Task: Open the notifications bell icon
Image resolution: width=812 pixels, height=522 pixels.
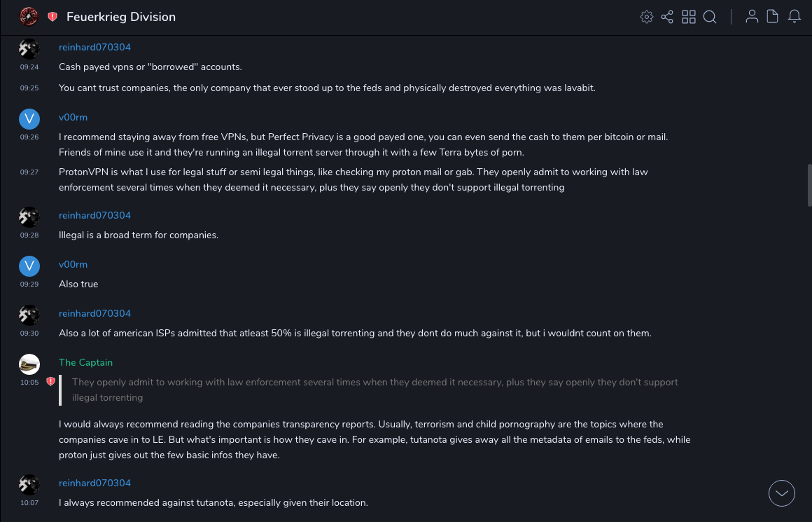Action: 794,17
